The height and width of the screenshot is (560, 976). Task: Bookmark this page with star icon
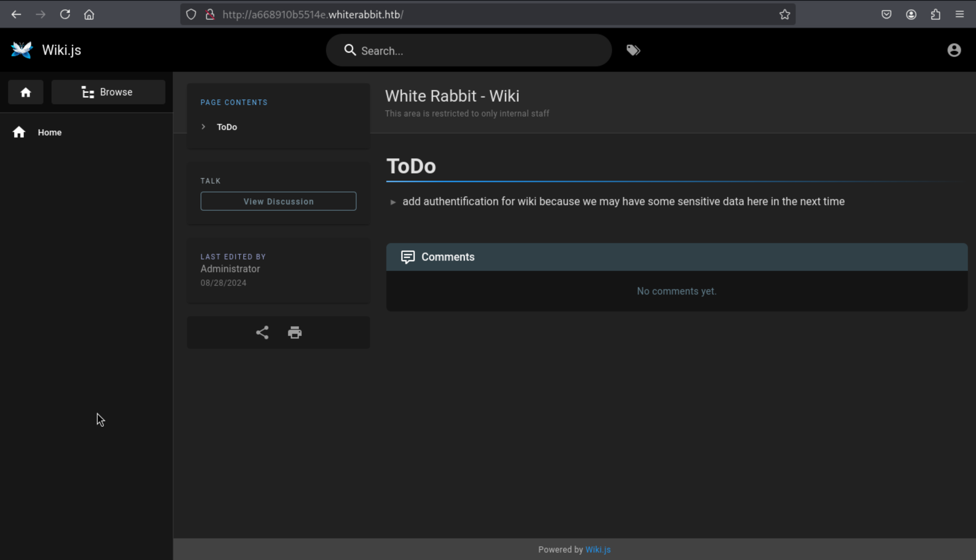[784, 15]
